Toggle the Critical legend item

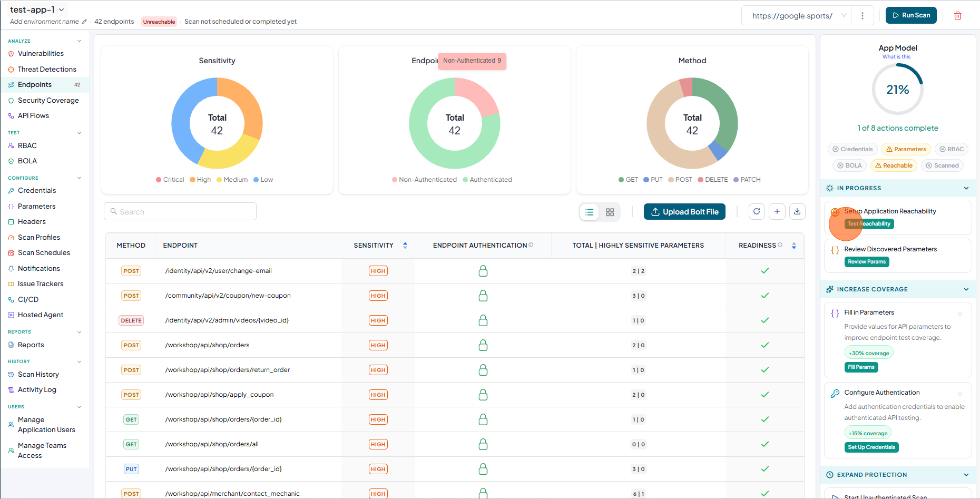point(170,180)
